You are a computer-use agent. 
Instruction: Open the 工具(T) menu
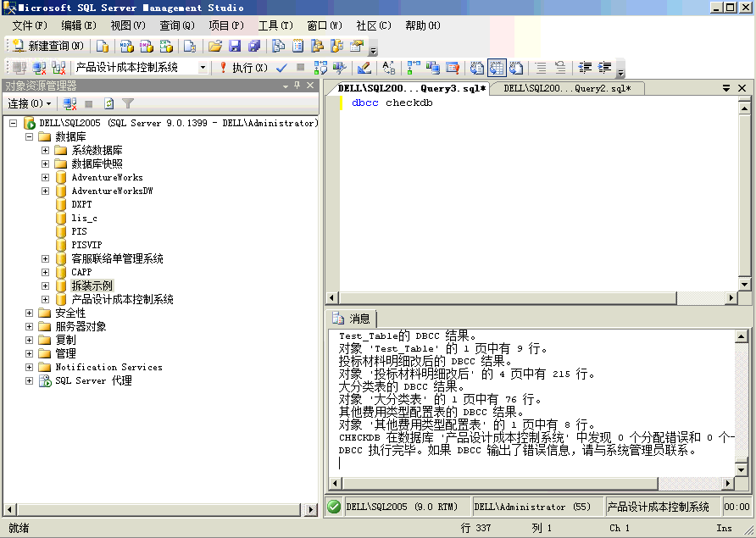click(275, 25)
